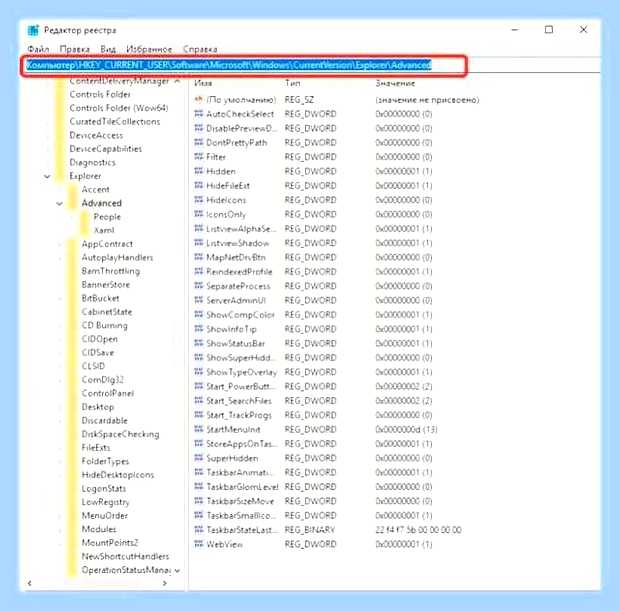
Task: Click the horizontal scrollbar right arrow in tree
Action: [165, 583]
